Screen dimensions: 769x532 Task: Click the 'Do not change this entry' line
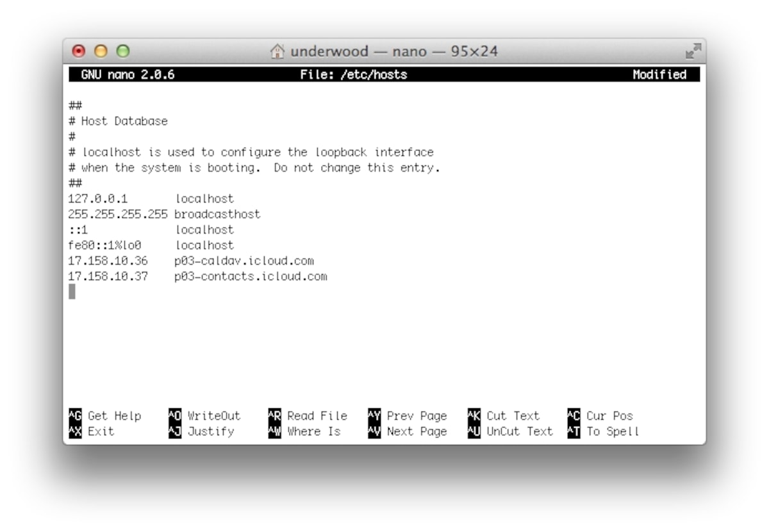click(254, 168)
